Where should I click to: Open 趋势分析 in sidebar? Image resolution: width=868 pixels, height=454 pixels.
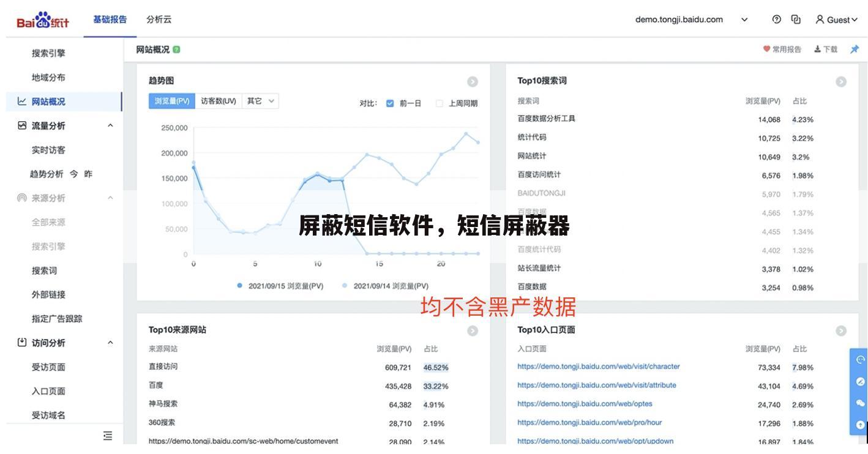tap(47, 174)
